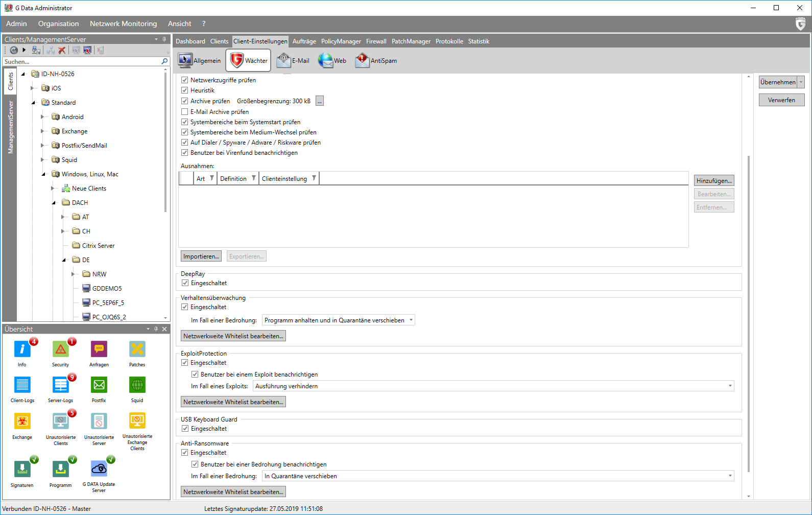Click the Übernehmen button

point(778,82)
